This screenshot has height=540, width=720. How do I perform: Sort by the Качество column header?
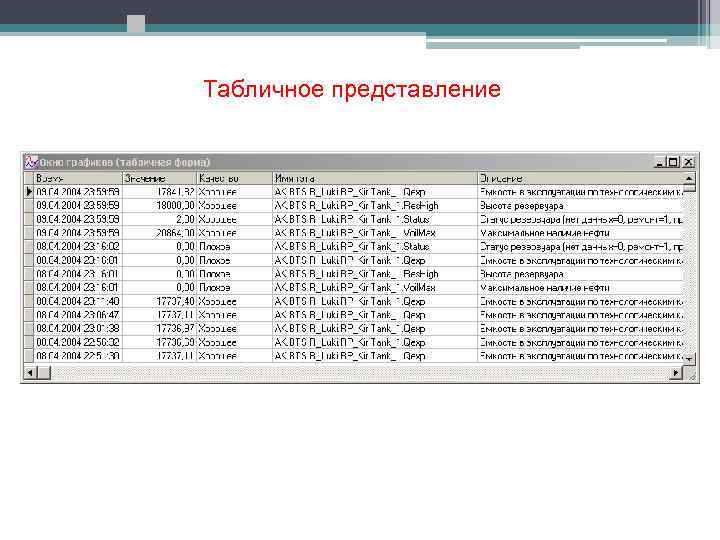click(x=235, y=178)
